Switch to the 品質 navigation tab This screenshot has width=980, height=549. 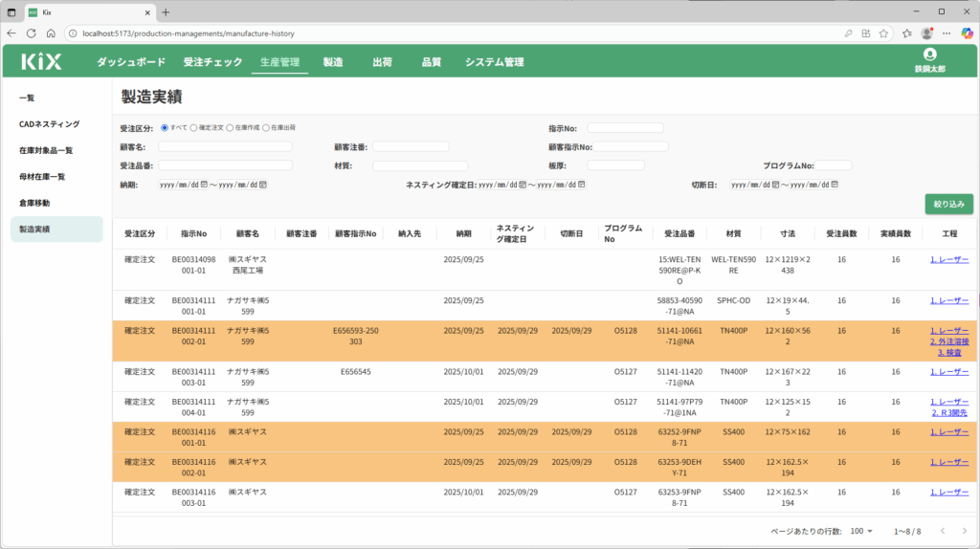[431, 62]
